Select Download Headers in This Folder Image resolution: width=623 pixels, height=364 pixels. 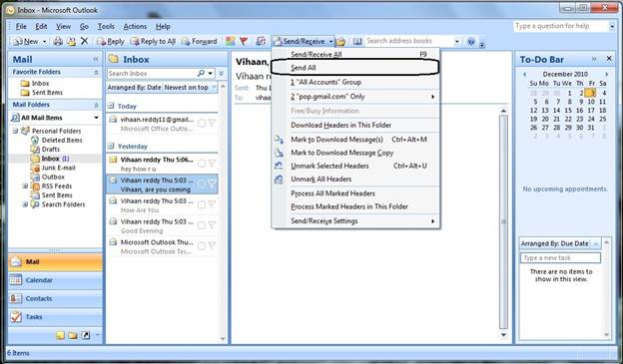(355, 125)
